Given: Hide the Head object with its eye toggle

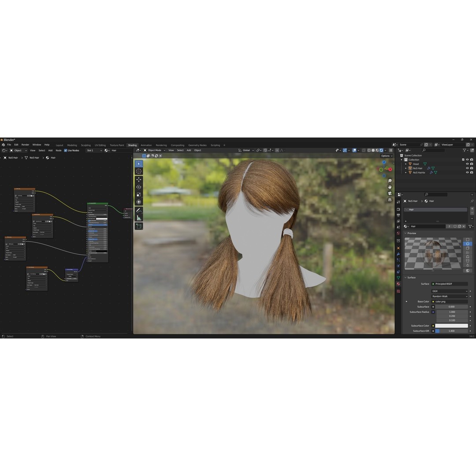Looking at the screenshot, I should click(x=467, y=164).
